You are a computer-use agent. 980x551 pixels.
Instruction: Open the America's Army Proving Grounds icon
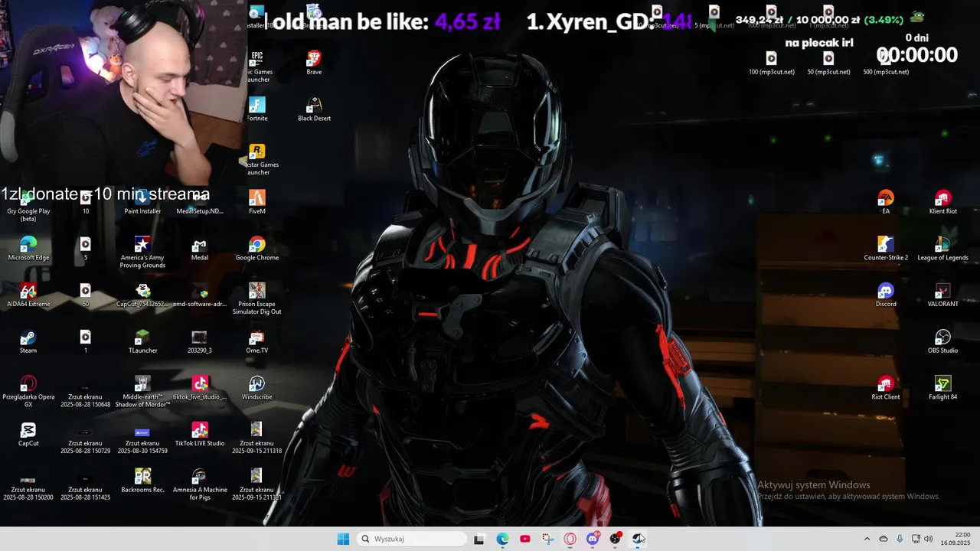[142, 253]
